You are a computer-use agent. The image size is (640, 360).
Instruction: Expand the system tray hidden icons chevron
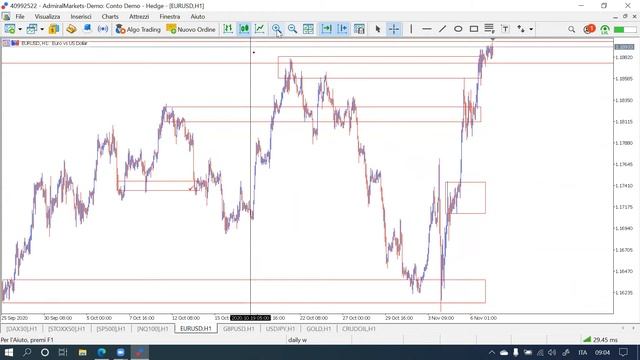pyautogui.click(x=492, y=353)
